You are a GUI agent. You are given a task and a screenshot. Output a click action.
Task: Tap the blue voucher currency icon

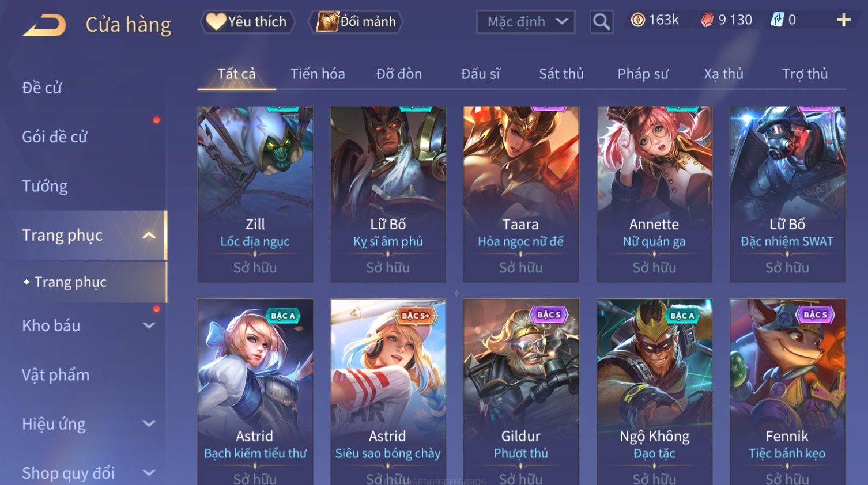point(778,20)
